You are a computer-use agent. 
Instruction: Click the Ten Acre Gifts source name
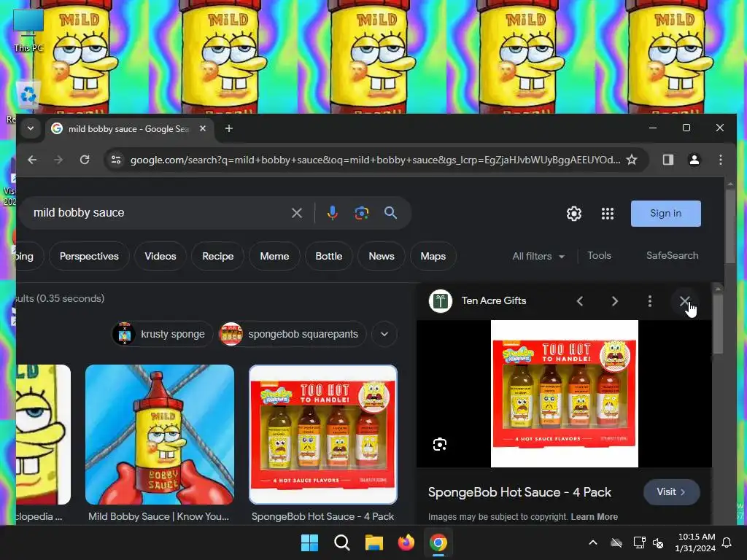tap(494, 301)
